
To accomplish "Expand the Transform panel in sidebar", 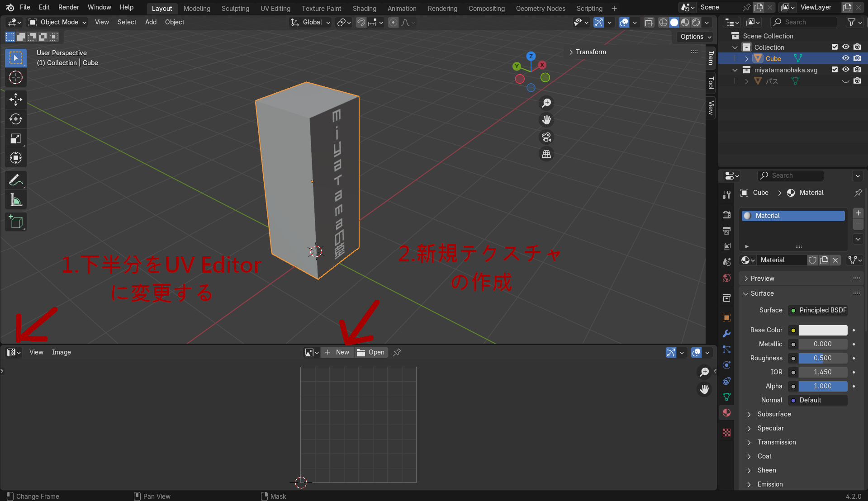I will click(x=588, y=52).
